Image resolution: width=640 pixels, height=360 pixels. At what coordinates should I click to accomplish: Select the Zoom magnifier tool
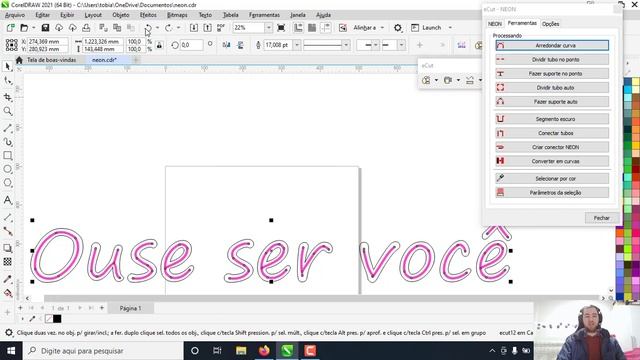7,111
